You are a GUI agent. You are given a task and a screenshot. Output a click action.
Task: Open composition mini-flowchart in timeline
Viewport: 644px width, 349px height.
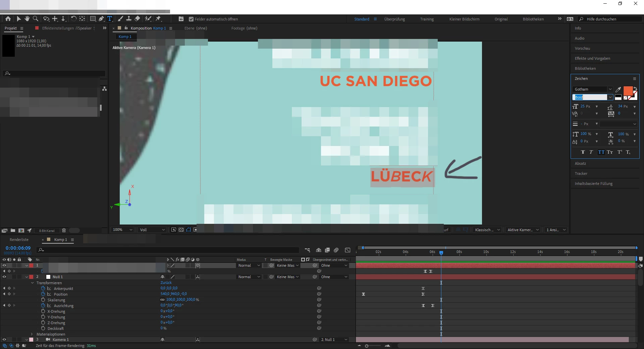click(x=307, y=250)
